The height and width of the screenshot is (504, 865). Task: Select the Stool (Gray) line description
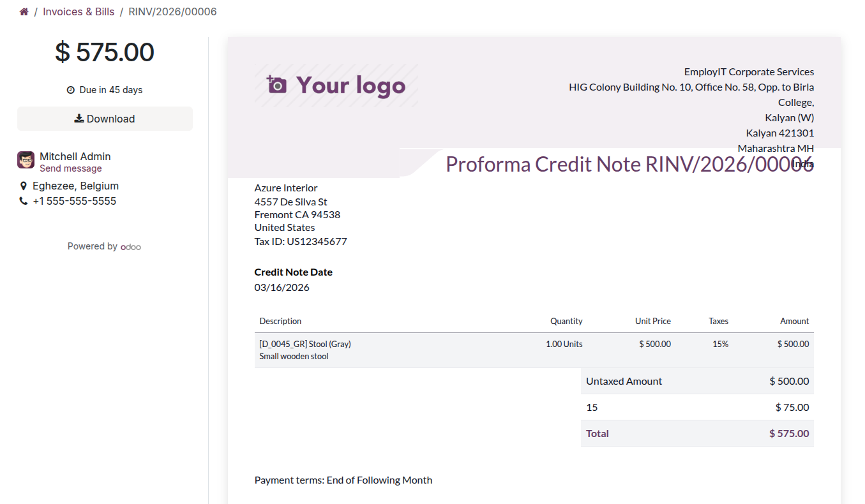(x=305, y=344)
